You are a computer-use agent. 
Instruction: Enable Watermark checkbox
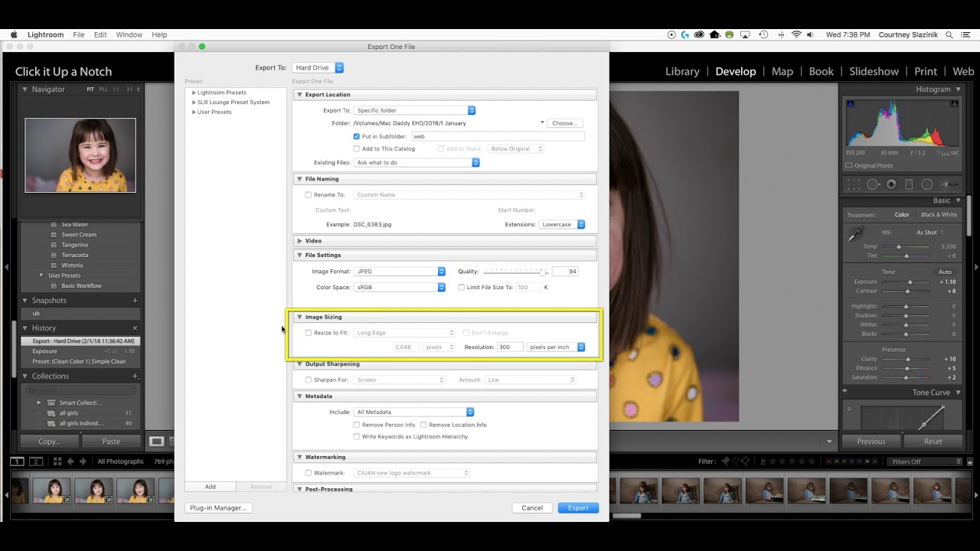[x=309, y=473]
